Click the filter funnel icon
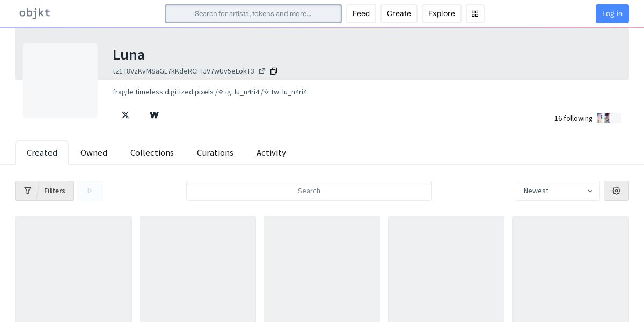Screen dimensions: 644x322 [x=28, y=191]
